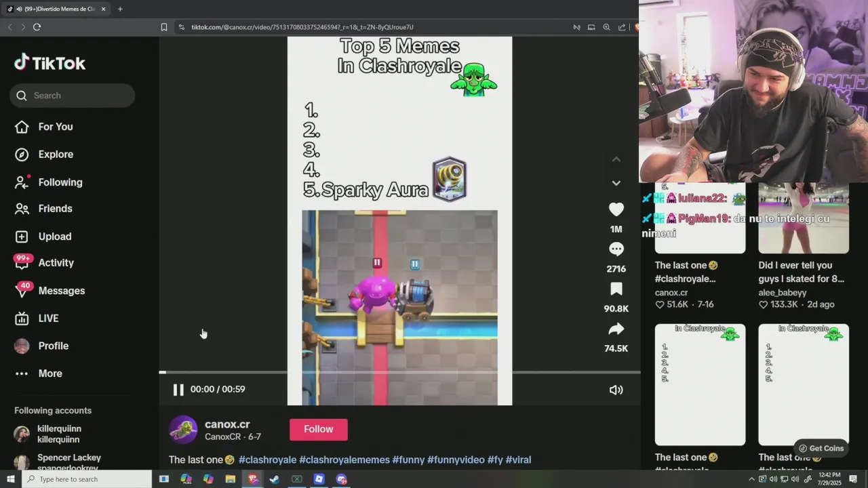Open canox.cr author link under recommended video
Screen dimensions: 868x488
coord(671,293)
